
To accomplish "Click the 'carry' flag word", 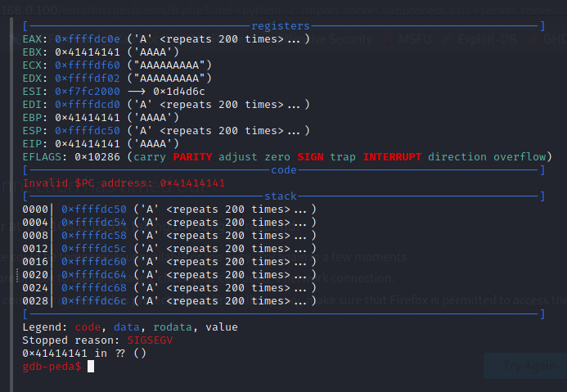I will 150,157.
